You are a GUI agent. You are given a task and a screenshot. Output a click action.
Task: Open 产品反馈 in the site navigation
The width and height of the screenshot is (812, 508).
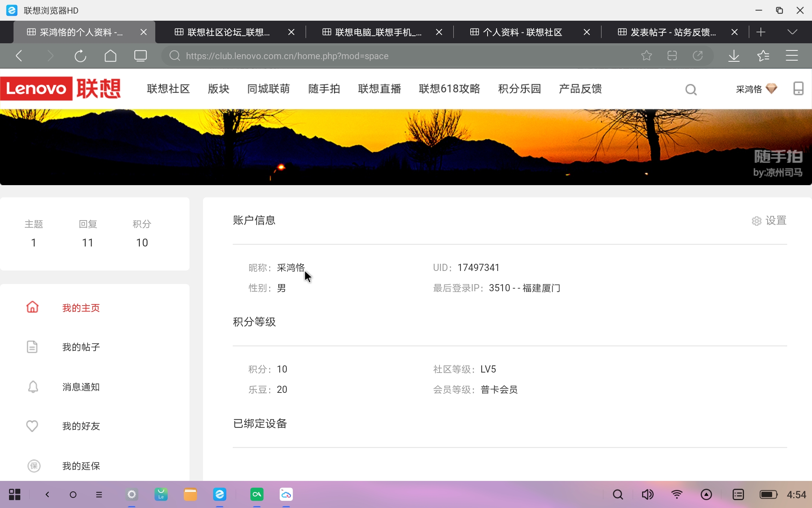click(580, 89)
